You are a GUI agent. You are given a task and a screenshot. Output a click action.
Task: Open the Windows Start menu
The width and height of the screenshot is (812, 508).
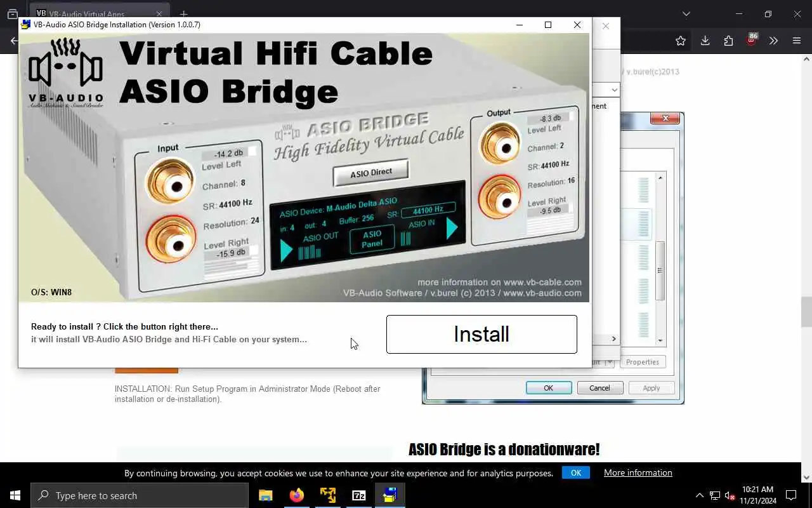[15, 495]
